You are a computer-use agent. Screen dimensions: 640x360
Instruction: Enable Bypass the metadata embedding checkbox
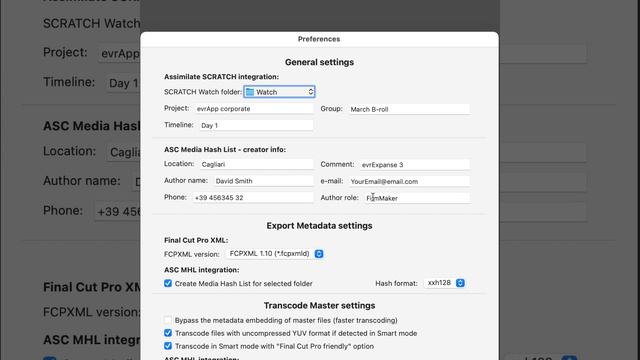coord(168,320)
